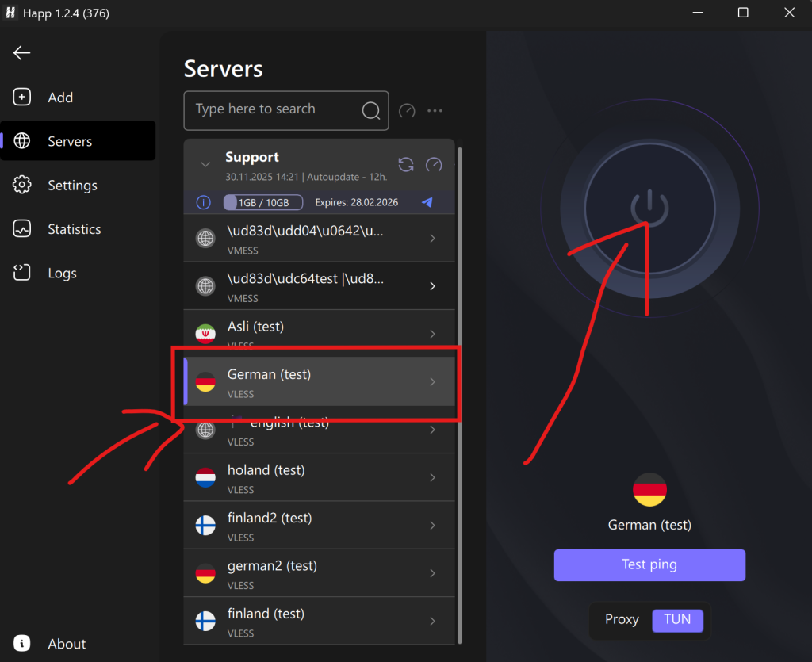Click the speed test gauge in Support header

click(434, 164)
